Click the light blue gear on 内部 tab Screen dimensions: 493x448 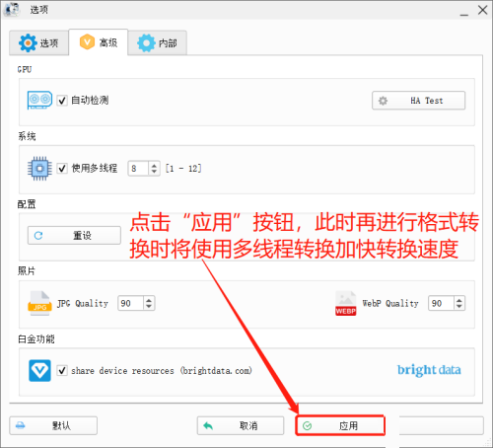(146, 42)
